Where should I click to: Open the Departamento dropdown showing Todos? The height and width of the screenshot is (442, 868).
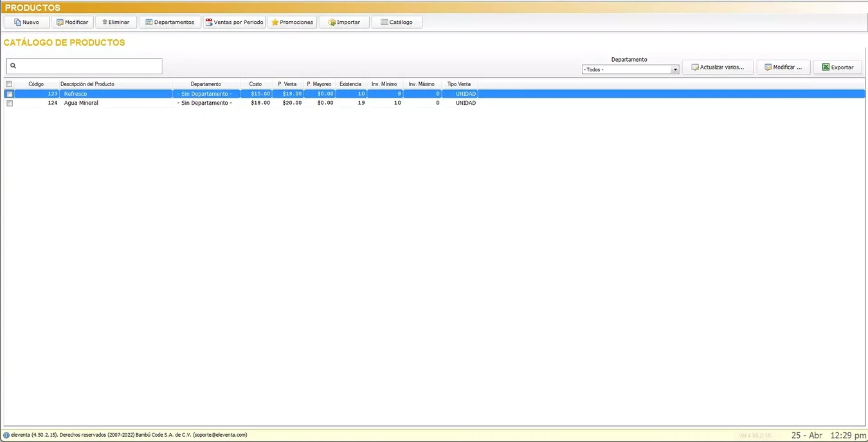tap(627, 69)
